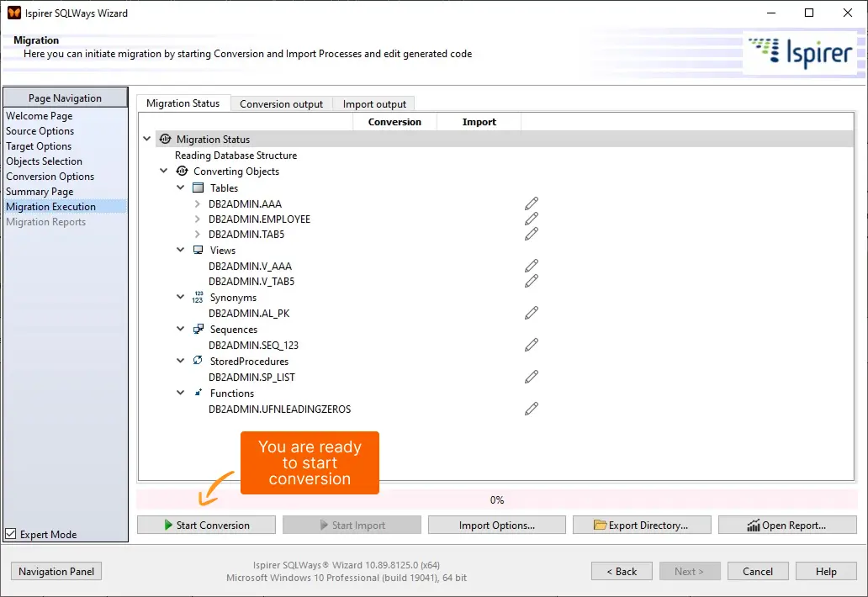868x597 pixels.
Task: Collapse the Migration Status root node
Action: point(146,139)
